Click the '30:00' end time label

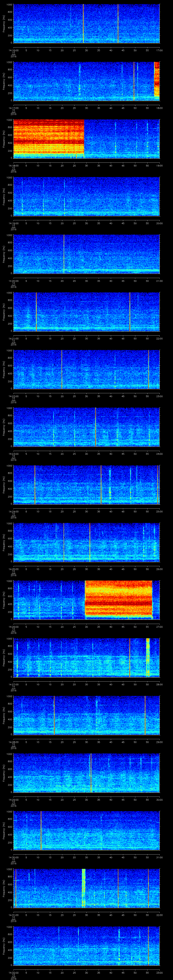click(160, 800)
